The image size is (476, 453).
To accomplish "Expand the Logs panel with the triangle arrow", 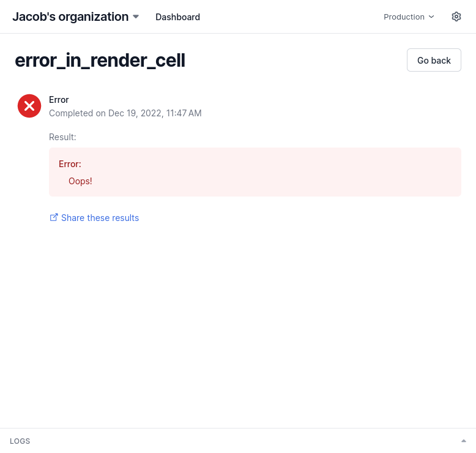I will point(463,441).
